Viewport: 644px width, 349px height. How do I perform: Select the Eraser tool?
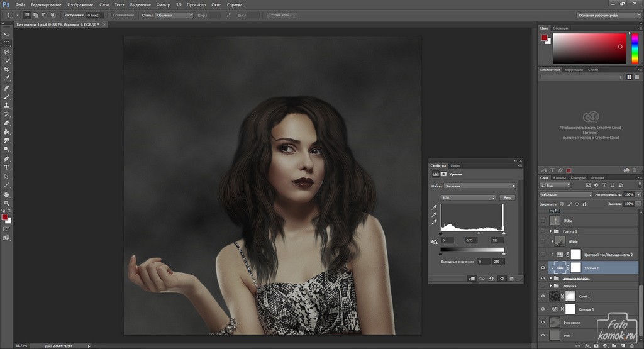point(6,123)
